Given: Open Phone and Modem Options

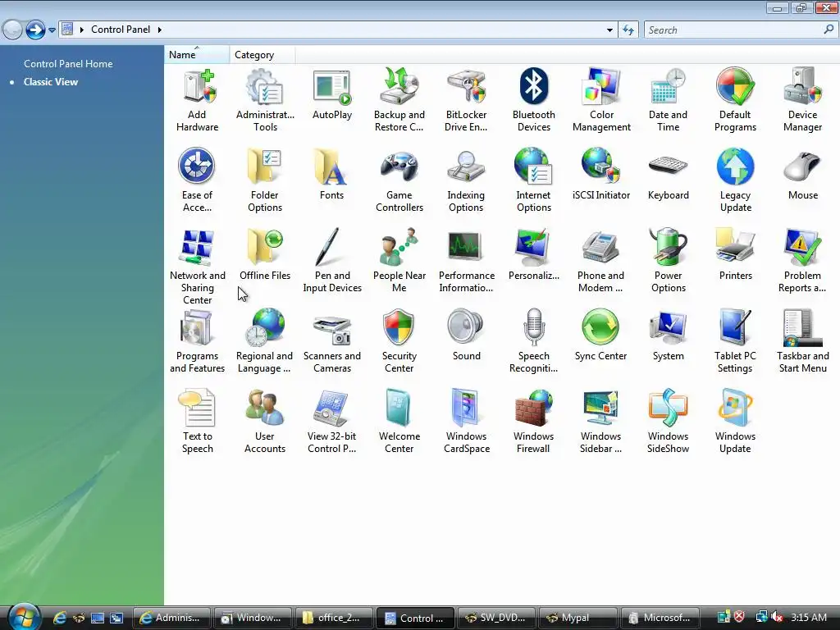Looking at the screenshot, I should pos(601,261).
